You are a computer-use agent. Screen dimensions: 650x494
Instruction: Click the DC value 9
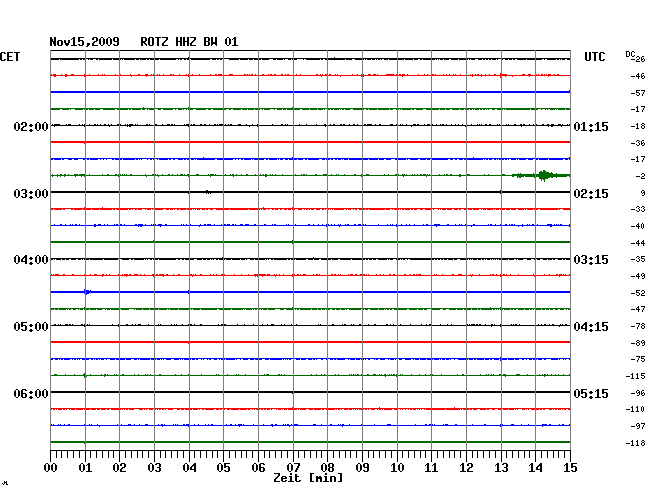[x=643, y=193]
